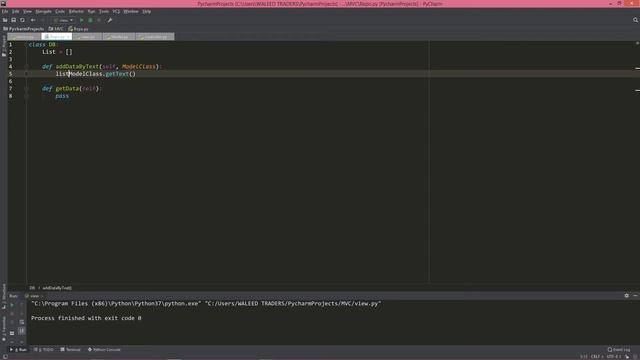The image size is (640, 360).
Task: Click PycharmProjects in the navigation breadcrumb
Action: 23,29
